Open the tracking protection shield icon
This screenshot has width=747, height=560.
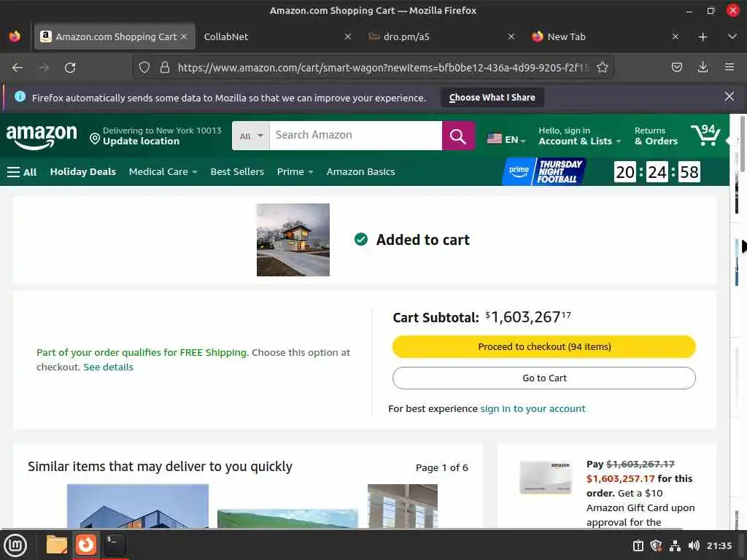pyautogui.click(x=144, y=68)
